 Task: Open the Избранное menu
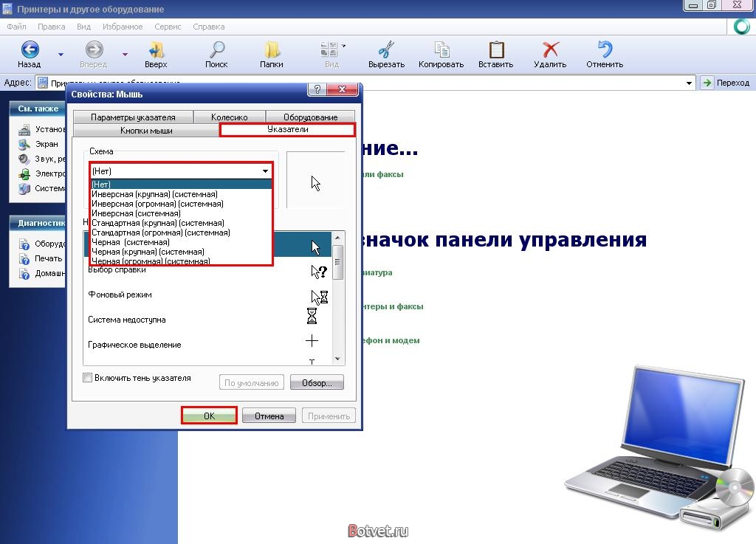click(x=123, y=27)
